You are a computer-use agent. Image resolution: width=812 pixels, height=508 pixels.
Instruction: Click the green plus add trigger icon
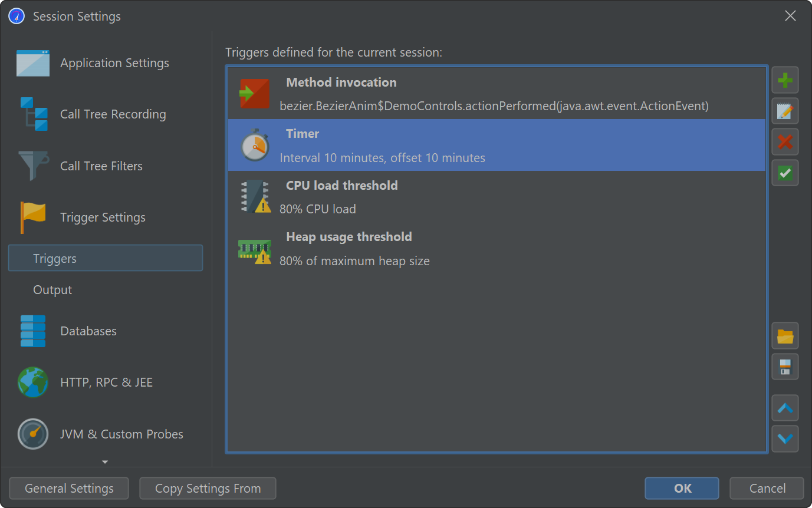[x=785, y=80]
